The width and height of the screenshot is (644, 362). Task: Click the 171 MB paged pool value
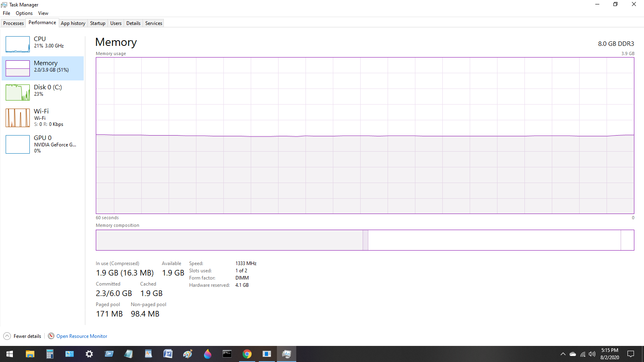pos(109,314)
